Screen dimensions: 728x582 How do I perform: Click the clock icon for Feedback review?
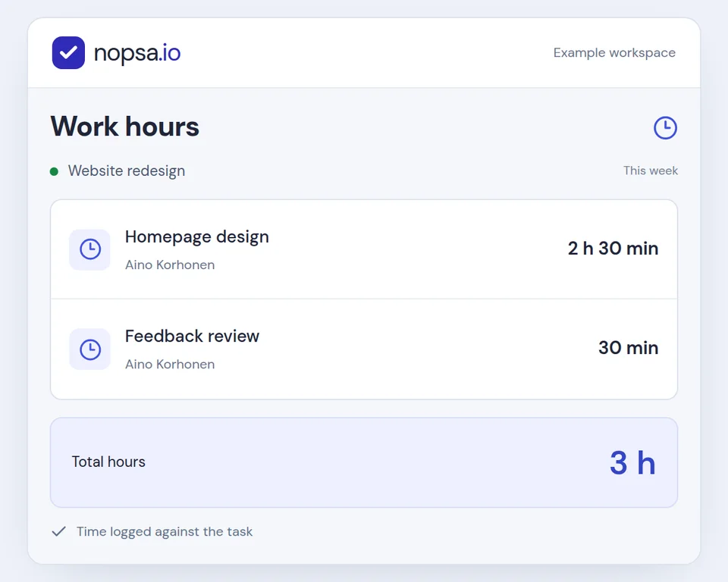90,349
